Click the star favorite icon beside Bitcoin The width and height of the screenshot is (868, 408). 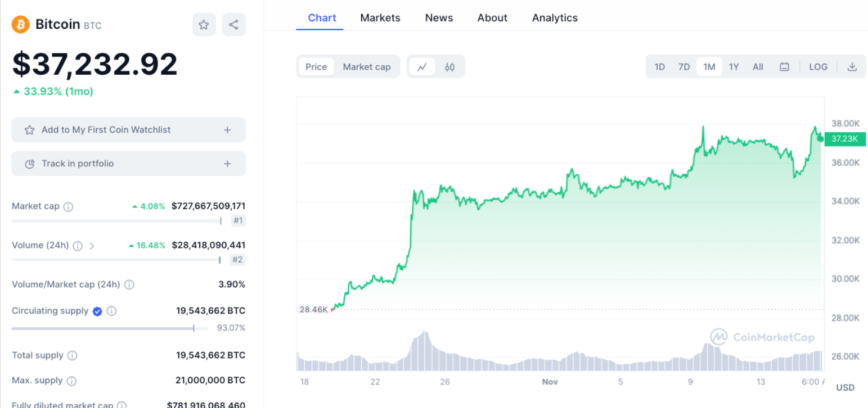pos(204,25)
